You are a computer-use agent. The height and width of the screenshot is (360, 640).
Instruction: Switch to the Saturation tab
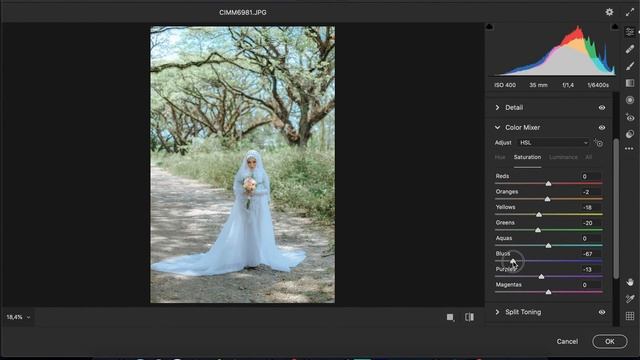(527, 157)
